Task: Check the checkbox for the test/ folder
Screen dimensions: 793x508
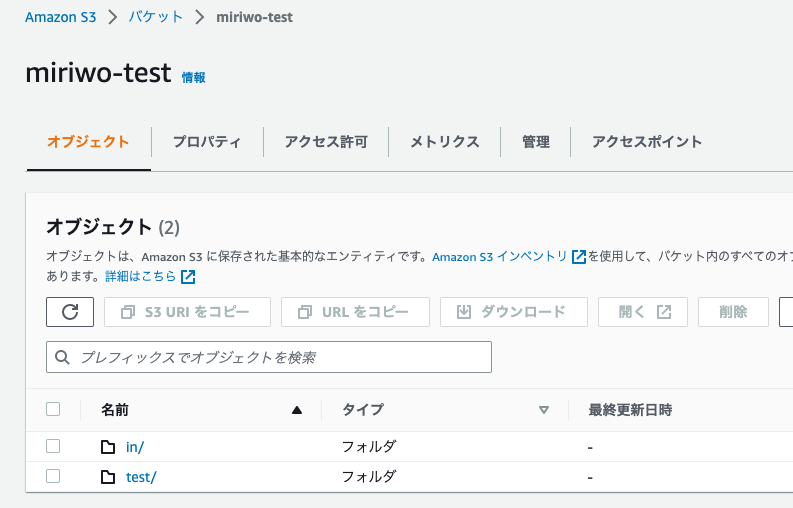Action: point(53,476)
